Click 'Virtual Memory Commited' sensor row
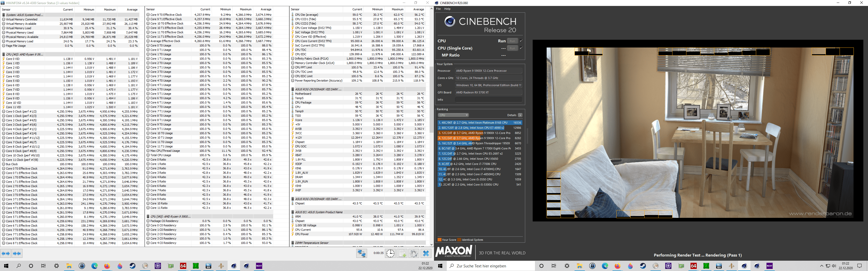This screenshot has width=868, height=271. pyautogui.click(x=70, y=19)
